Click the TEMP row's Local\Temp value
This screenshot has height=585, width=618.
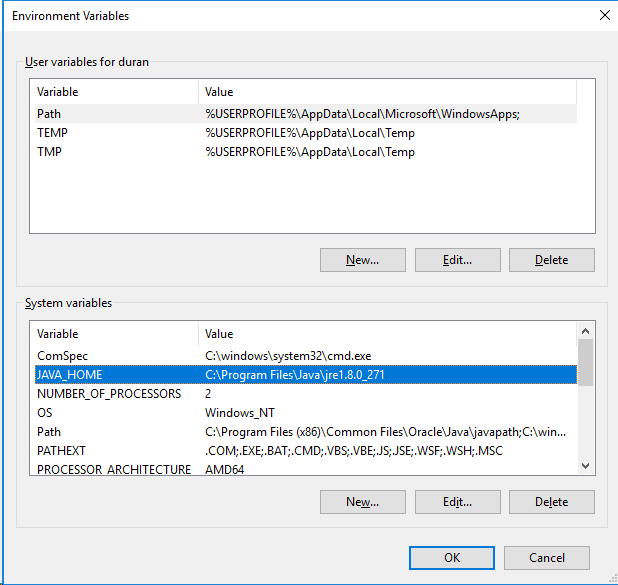click(310, 133)
